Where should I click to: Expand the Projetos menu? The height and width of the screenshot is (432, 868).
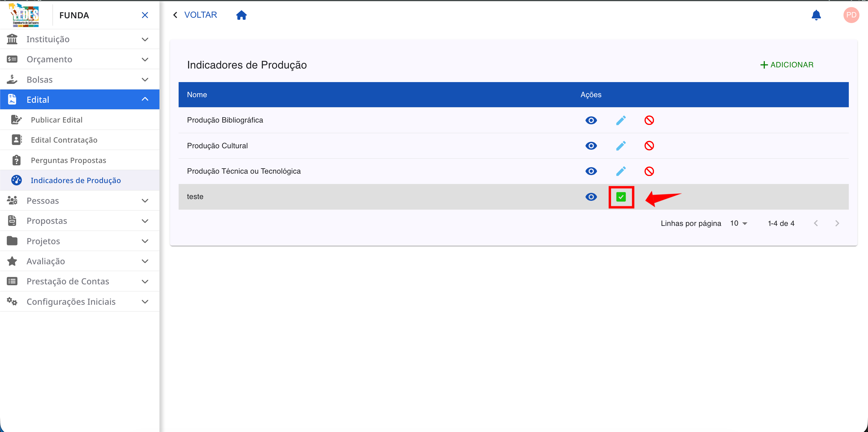click(x=79, y=241)
